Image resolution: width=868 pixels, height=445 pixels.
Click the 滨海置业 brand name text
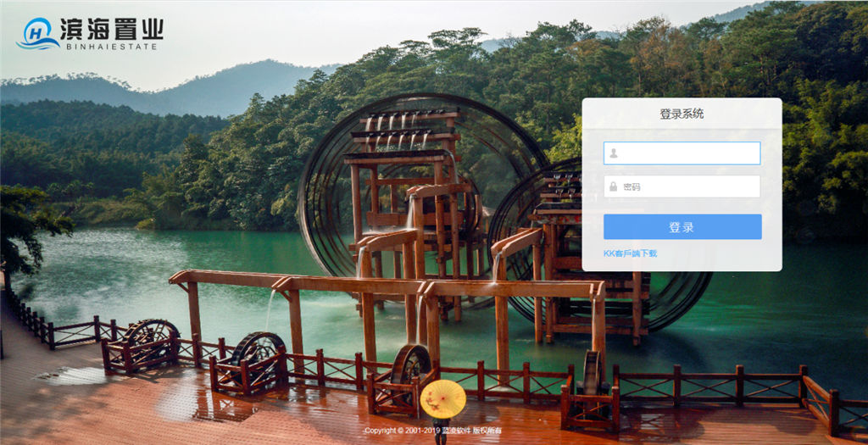coord(111,29)
